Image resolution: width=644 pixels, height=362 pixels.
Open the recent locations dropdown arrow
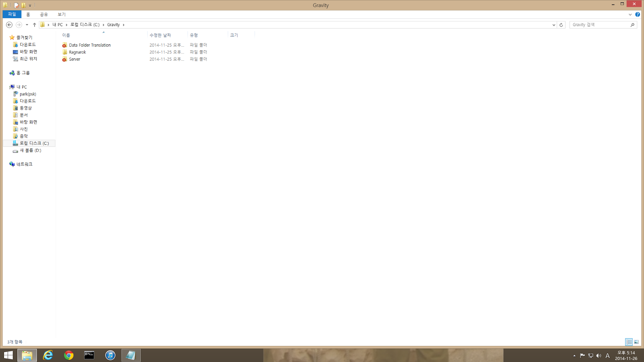(27, 25)
